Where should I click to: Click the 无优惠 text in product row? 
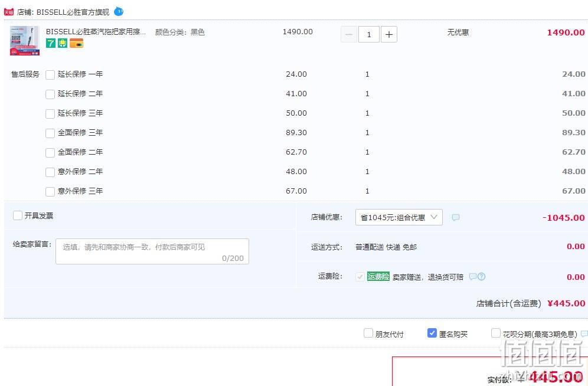point(458,32)
